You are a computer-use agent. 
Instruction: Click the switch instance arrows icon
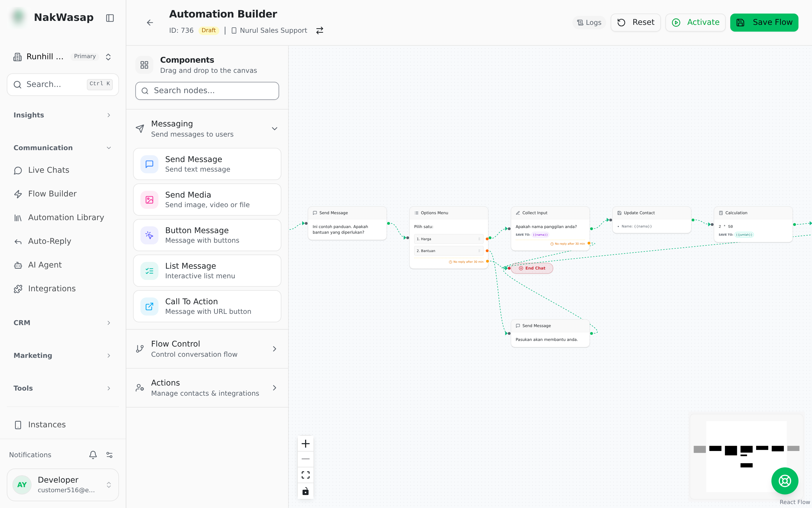click(x=319, y=30)
